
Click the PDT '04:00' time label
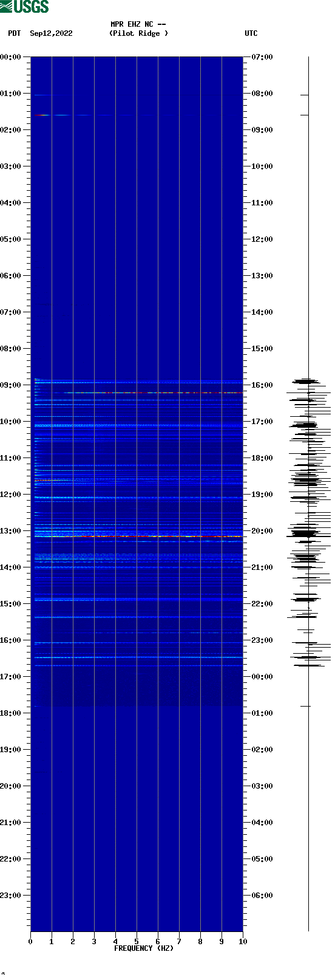pyautogui.click(x=11, y=203)
